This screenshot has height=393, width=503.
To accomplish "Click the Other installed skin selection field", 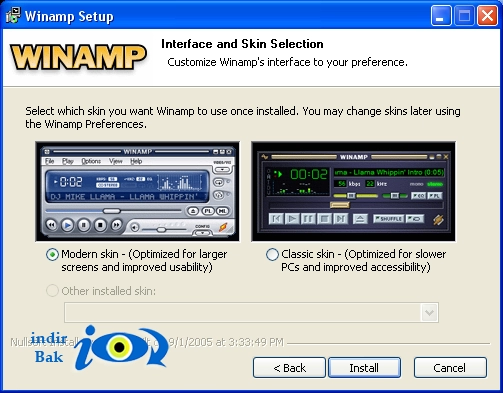I will click(251, 312).
